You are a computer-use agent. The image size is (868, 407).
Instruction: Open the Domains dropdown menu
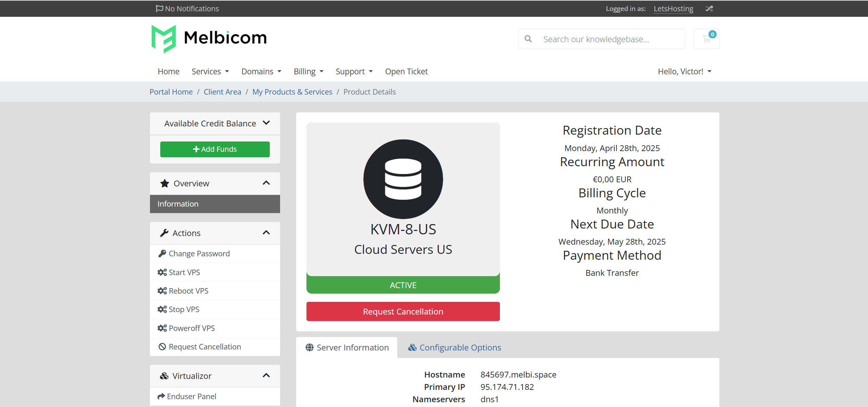261,71
